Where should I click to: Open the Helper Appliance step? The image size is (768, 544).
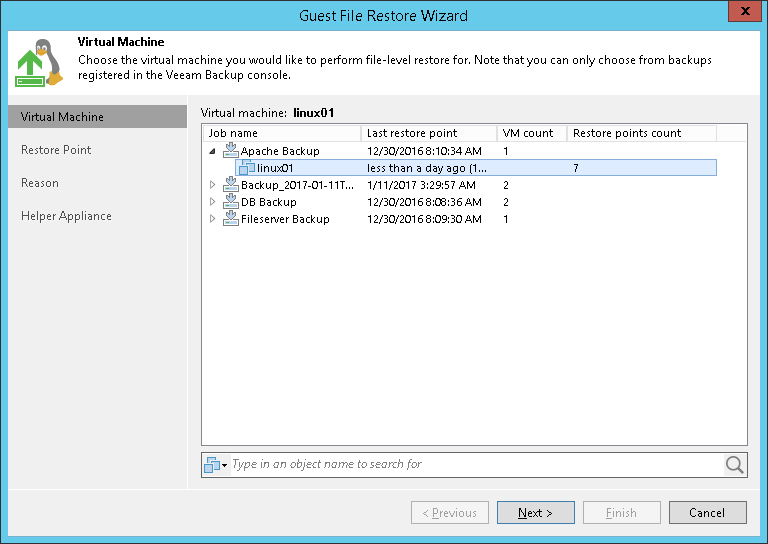(x=66, y=216)
